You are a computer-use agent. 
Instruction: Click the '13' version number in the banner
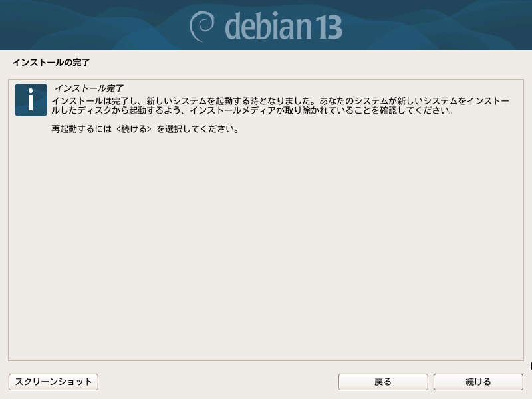[x=329, y=27]
